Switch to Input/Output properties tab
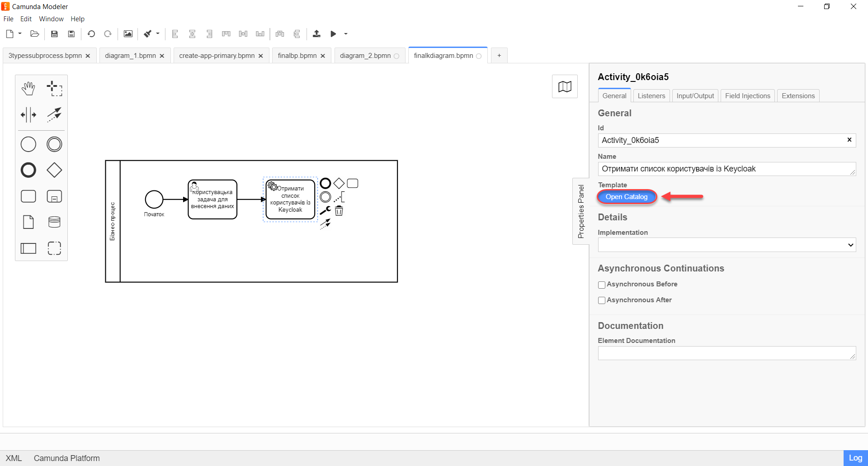The width and height of the screenshot is (868, 466). click(x=695, y=96)
